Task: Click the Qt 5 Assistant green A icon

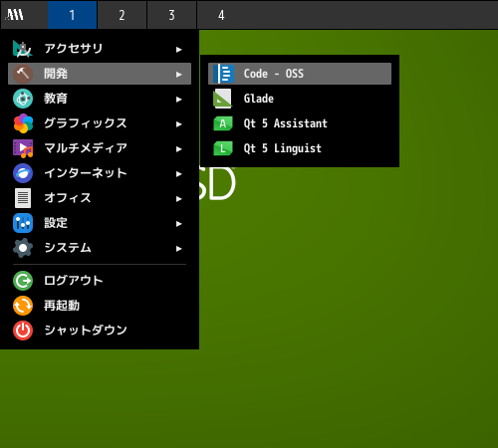Action: (x=223, y=123)
